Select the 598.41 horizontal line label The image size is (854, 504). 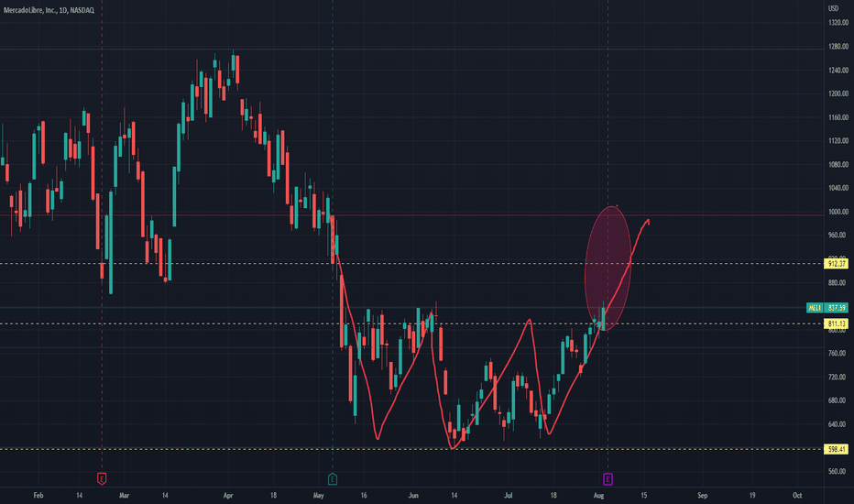pos(838,450)
